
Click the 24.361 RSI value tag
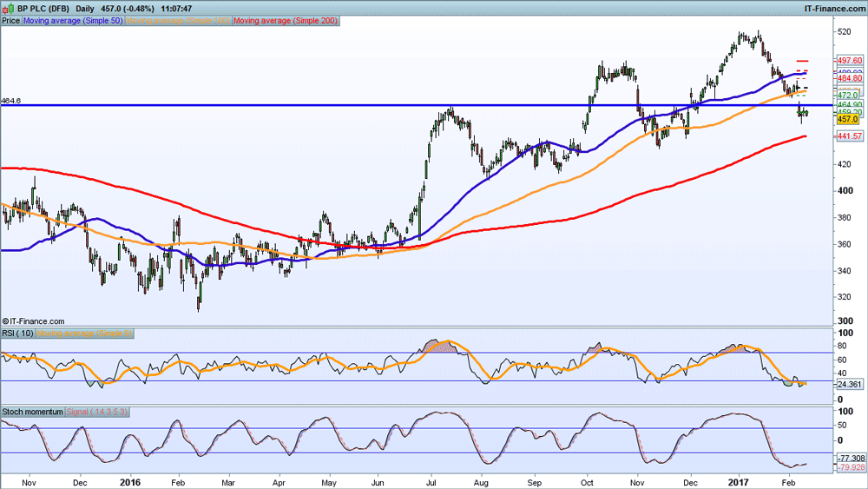[x=849, y=384]
